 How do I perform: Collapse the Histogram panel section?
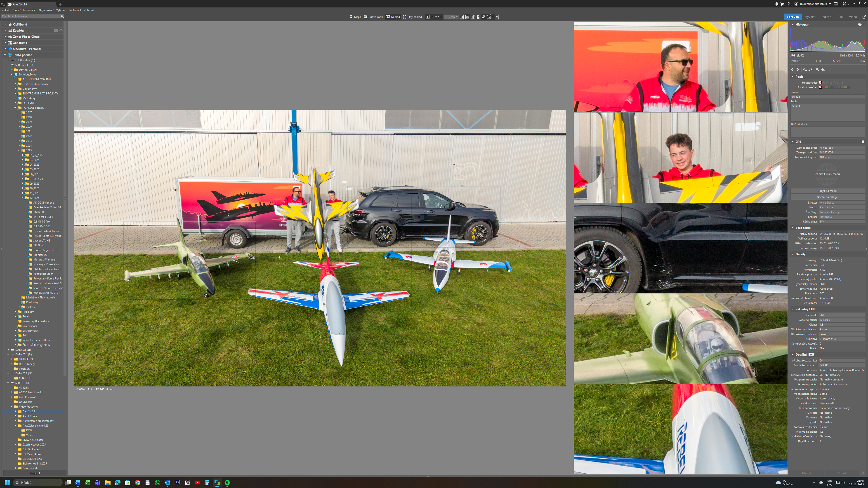click(793, 24)
